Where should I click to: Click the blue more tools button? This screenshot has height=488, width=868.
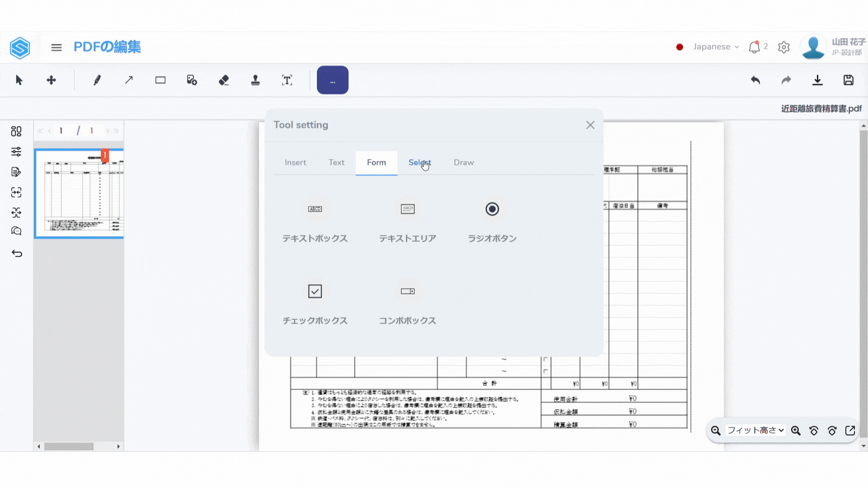point(332,80)
